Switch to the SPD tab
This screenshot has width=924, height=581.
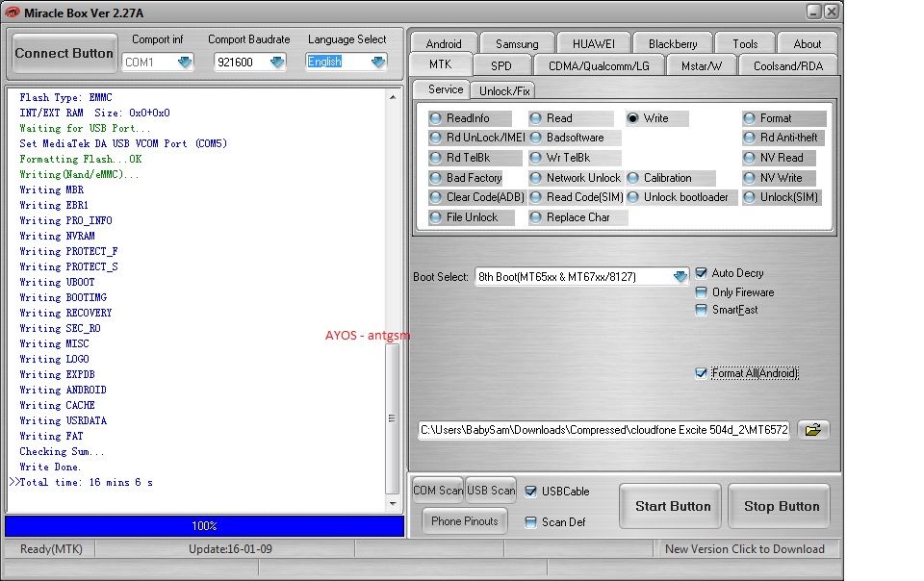click(x=501, y=66)
